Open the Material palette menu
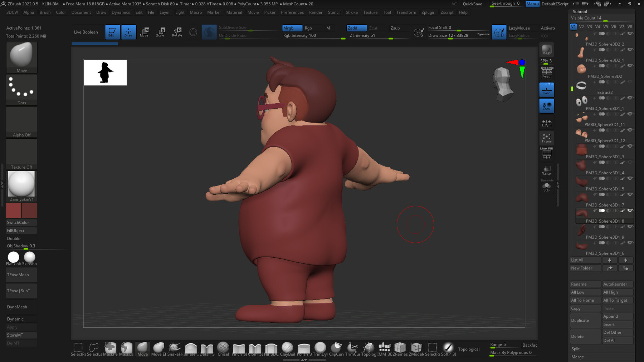The image size is (644, 362). pos(234,12)
